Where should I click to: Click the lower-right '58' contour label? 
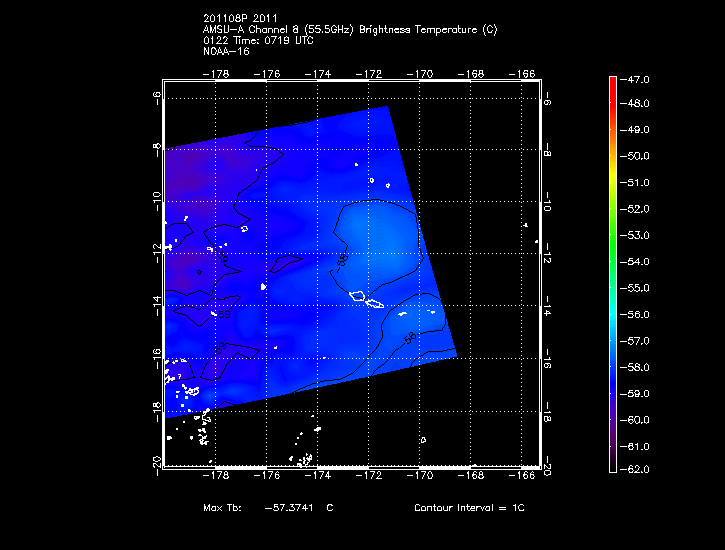409,339
